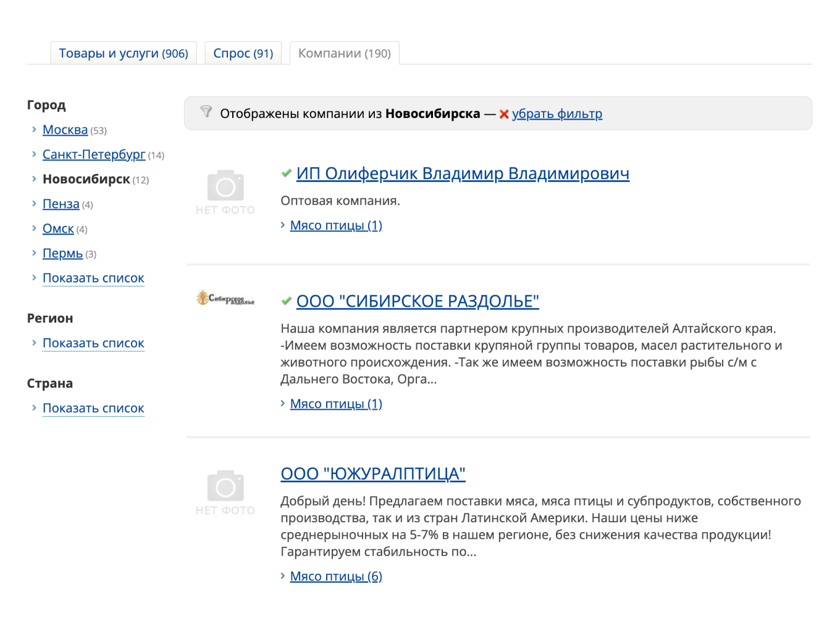840x624 pixels.
Task: Click green checkmark beside СИБИРСКОЕ РАЗДОЛЬЕ
Action: (x=286, y=301)
